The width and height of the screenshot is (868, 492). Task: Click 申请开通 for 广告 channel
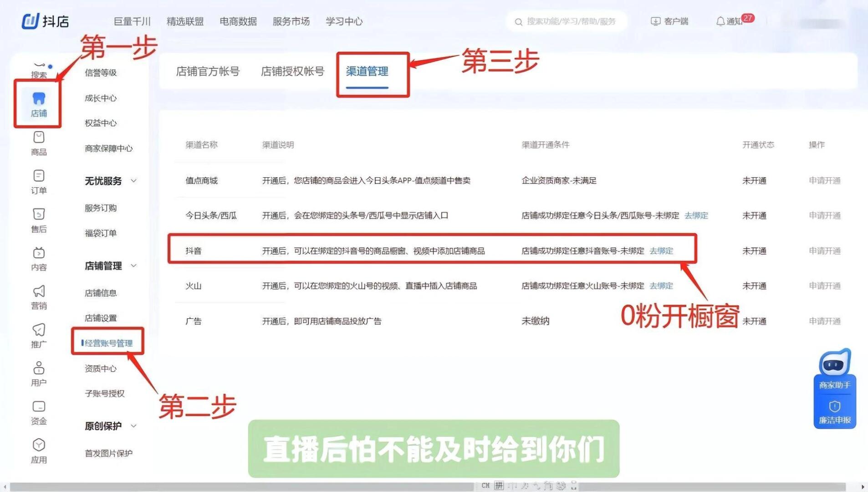pos(825,321)
